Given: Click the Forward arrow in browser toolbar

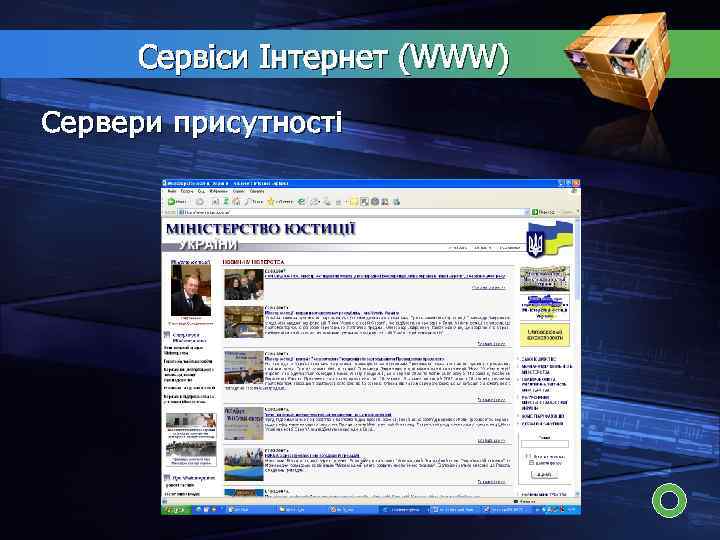Looking at the screenshot, I should [199, 202].
